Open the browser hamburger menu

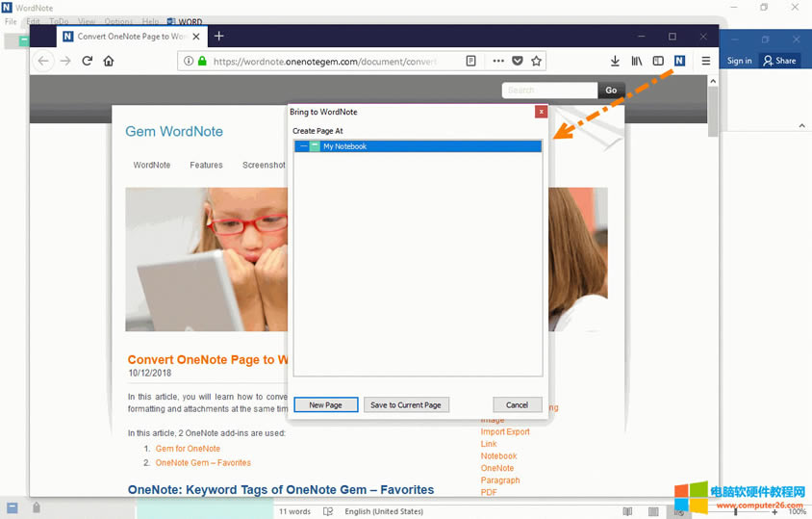[705, 62]
